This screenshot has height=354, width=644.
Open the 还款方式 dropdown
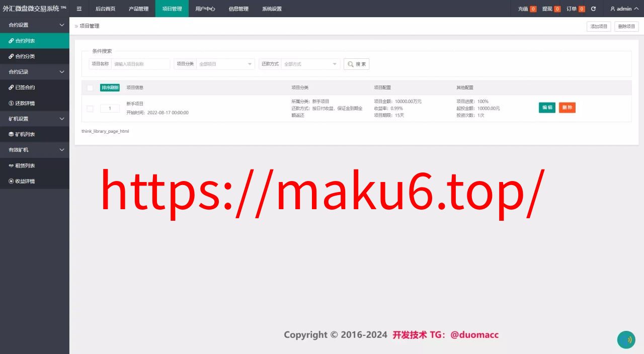click(x=310, y=64)
